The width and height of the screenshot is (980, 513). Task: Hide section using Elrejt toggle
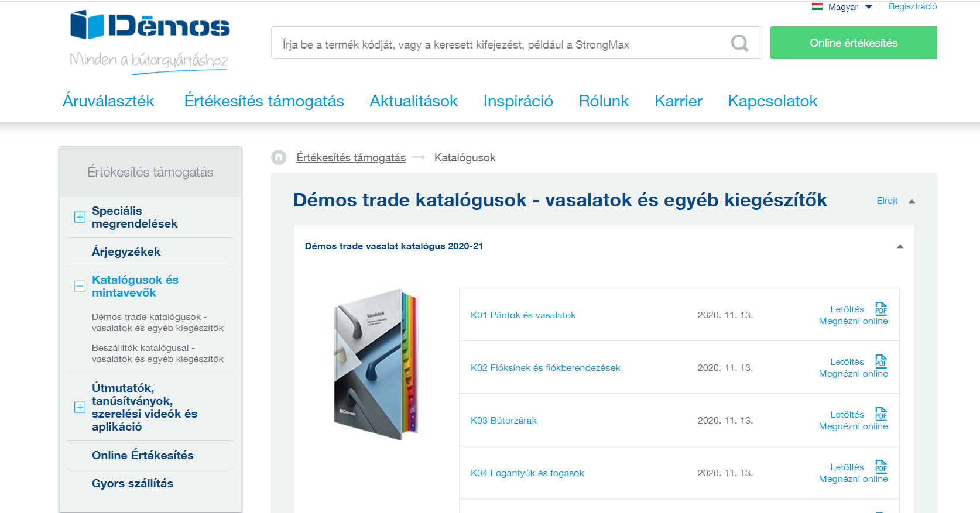(x=895, y=201)
